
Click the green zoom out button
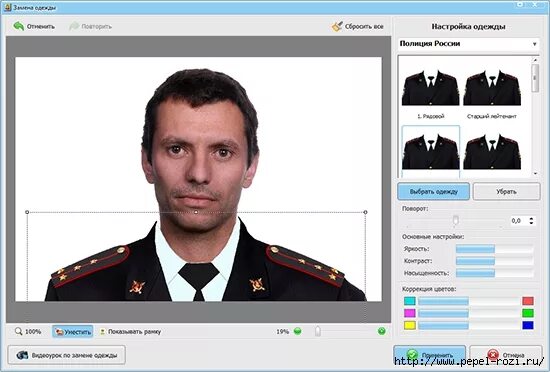[x=297, y=331]
